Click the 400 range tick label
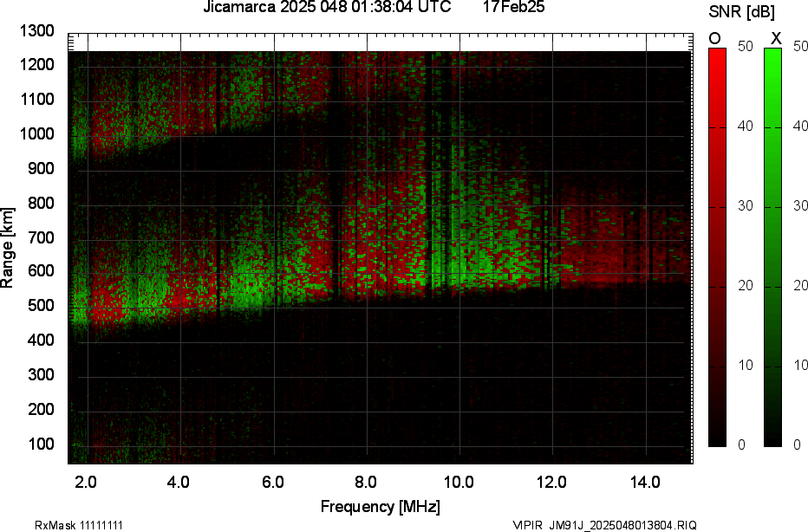Image resolution: width=808 pixels, height=532 pixels. pyautogui.click(x=41, y=340)
